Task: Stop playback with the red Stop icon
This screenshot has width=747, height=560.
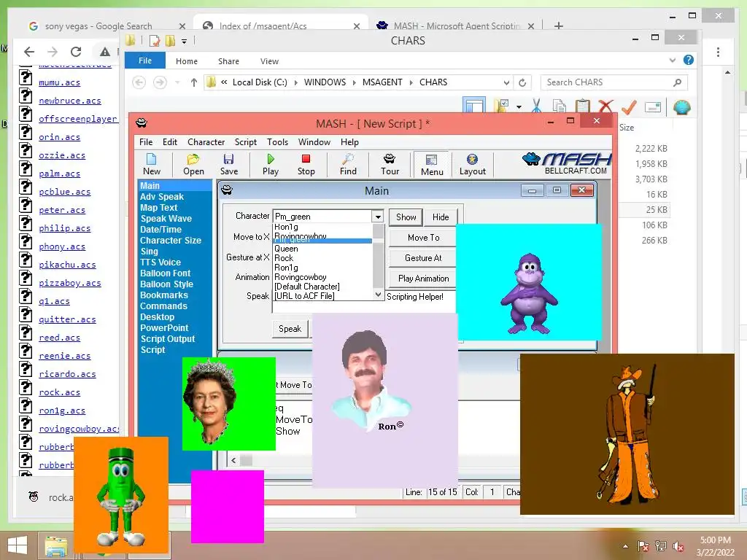Action: click(x=306, y=164)
